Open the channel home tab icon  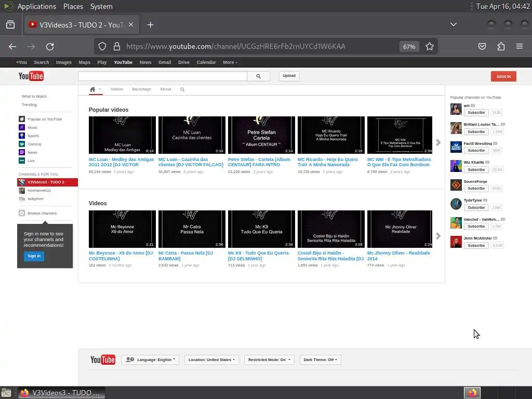click(x=92, y=89)
